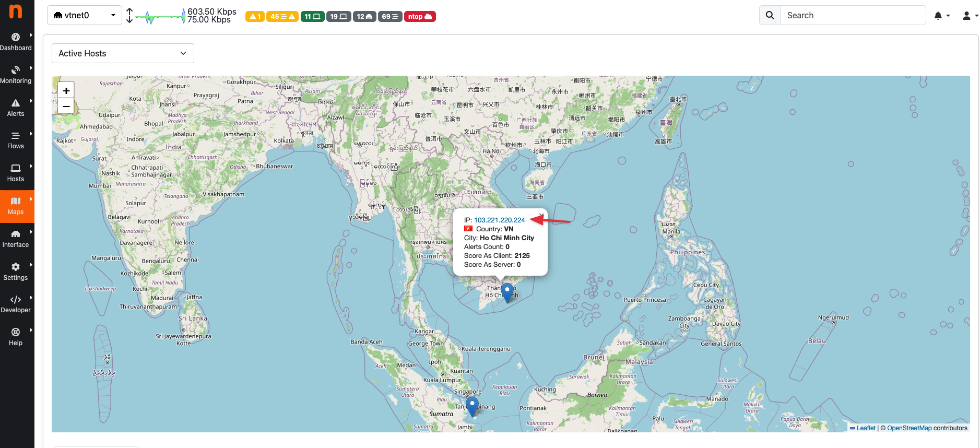Open the Monitoring sidebar menu
Image resolution: width=980 pixels, height=448 pixels.
pyautogui.click(x=16, y=75)
